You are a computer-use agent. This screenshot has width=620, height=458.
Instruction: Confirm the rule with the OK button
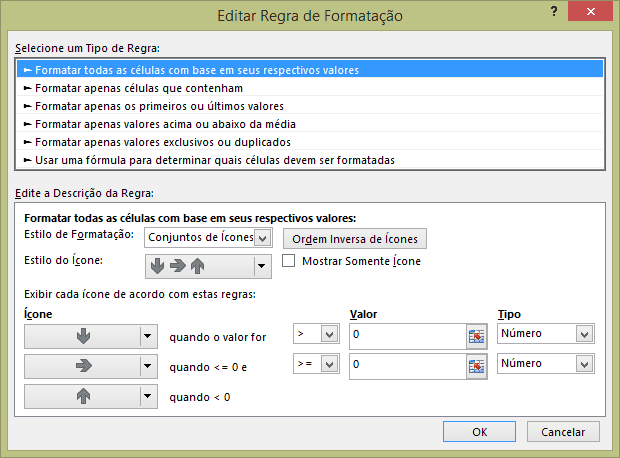479,432
